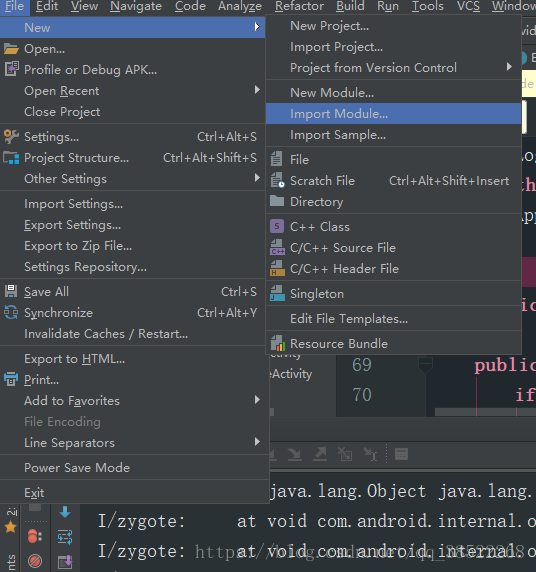Open the Edit menu

tap(47, 6)
